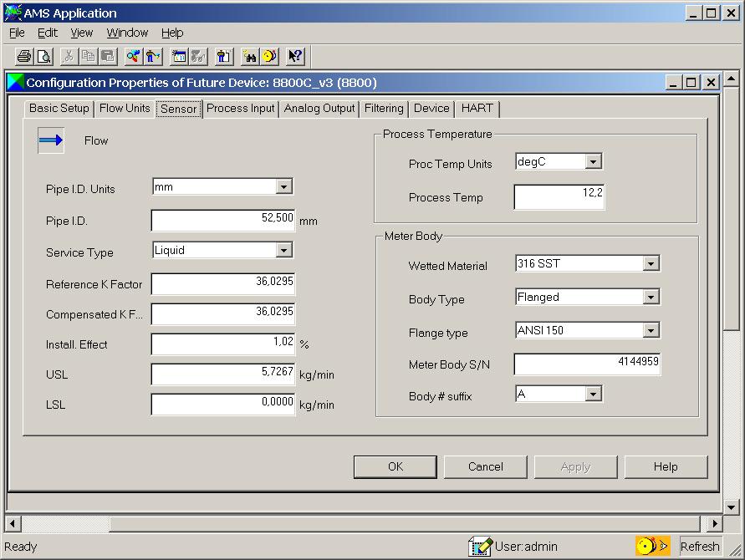This screenshot has width=745, height=560.
Task: Switch to the HART tab
Action: pyautogui.click(x=477, y=109)
